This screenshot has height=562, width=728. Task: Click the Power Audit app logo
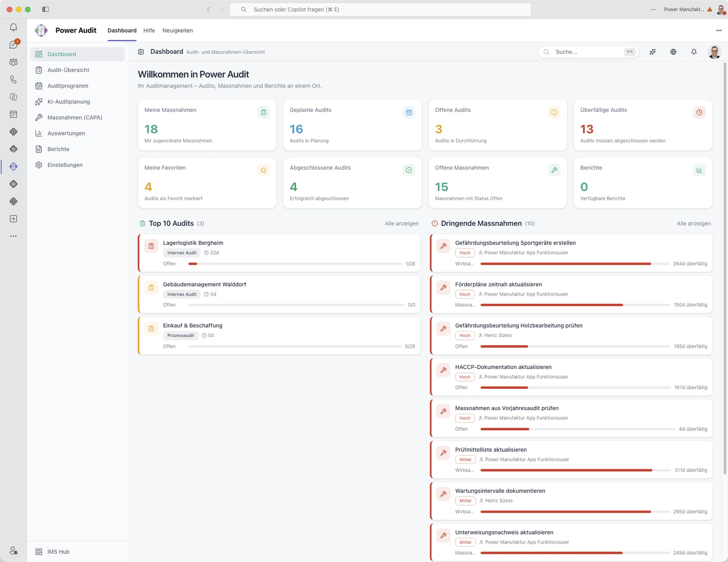(x=41, y=30)
